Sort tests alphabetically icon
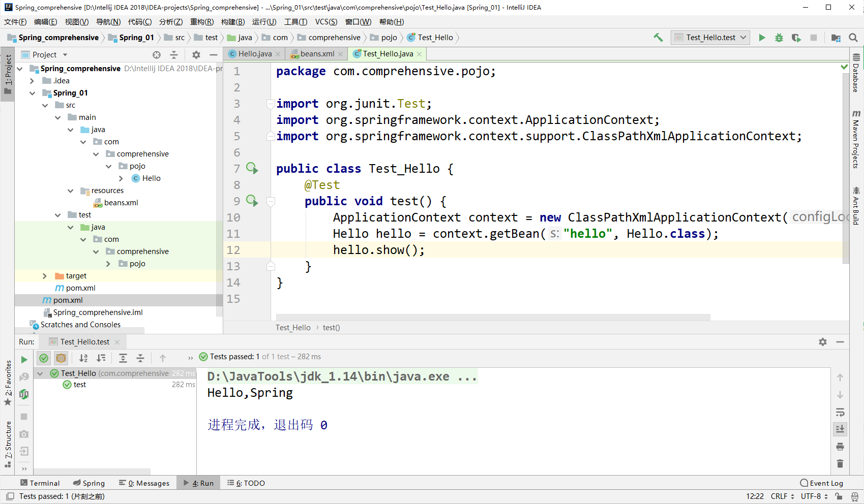Screen dimensions: 864x504 [84, 358]
